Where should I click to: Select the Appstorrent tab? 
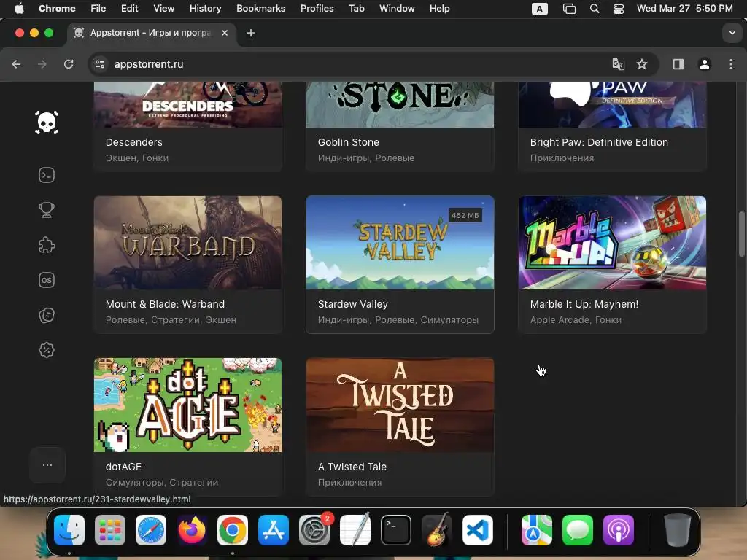coord(150,33)
